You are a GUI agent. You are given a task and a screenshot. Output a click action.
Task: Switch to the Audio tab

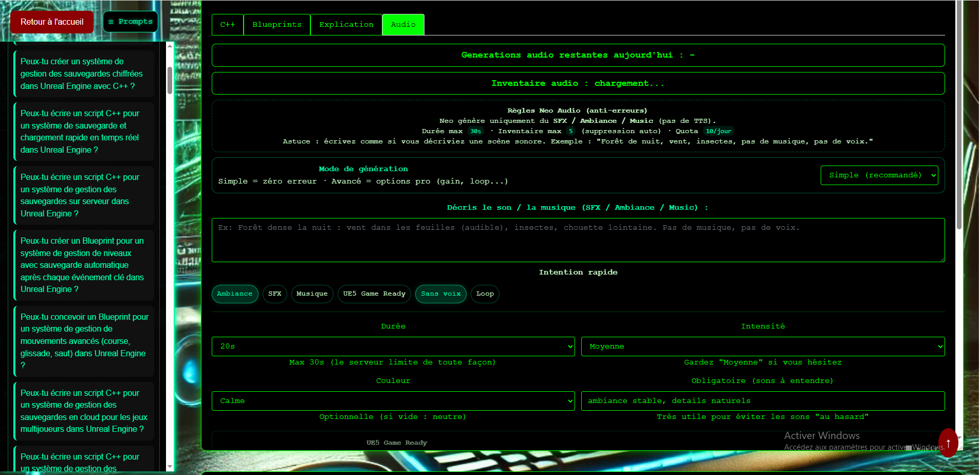pyautogui.click(x=403, y=24)
